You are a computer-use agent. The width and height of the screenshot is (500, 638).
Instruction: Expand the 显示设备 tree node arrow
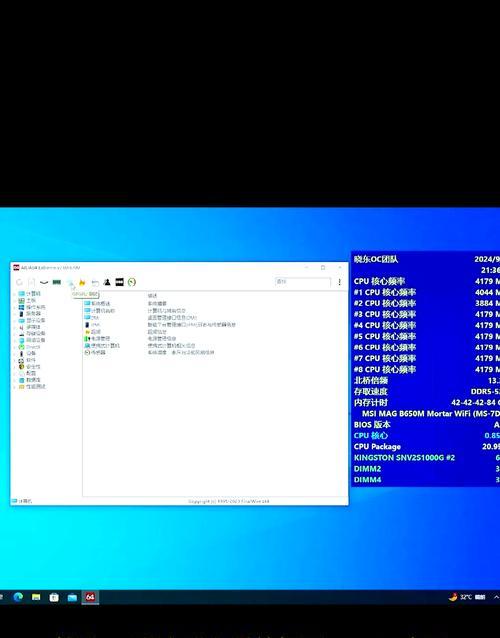click(x=15, y=320)
